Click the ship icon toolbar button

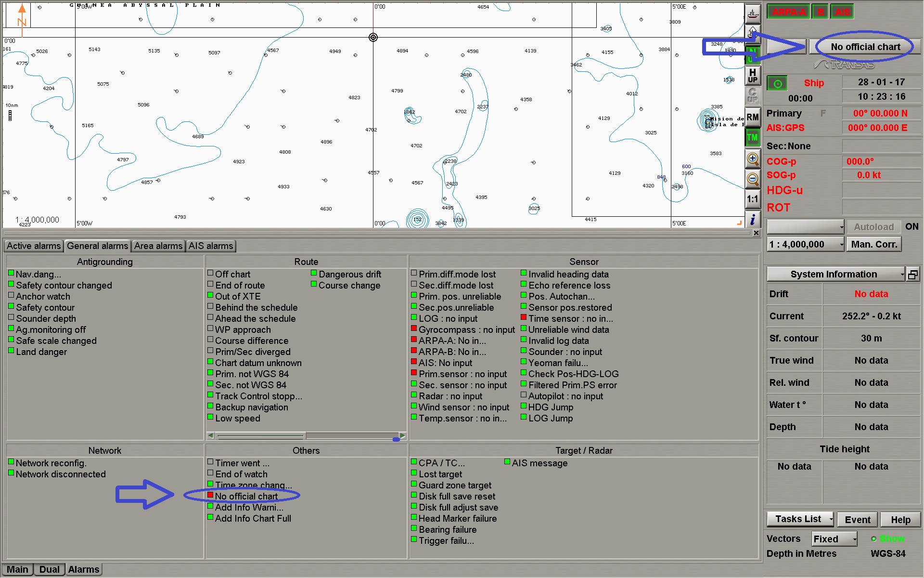click(753, 13)
